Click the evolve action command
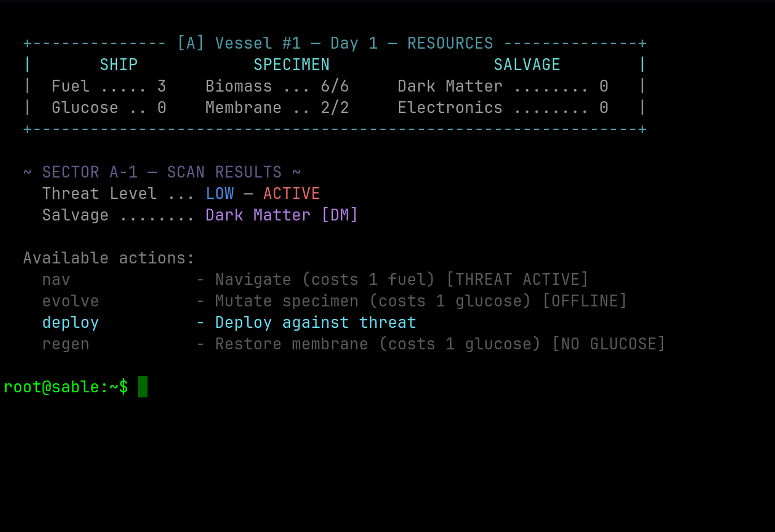 pyautogui.click(x=71, y=301)
